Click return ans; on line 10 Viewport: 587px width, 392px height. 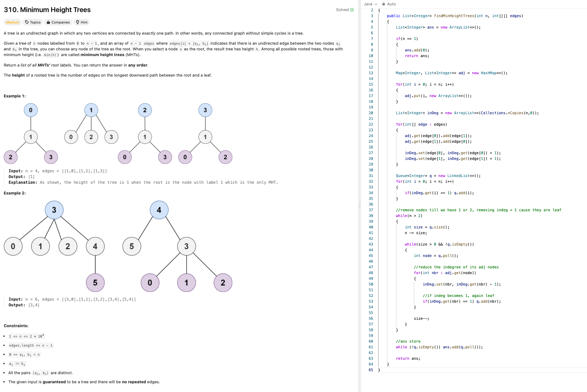417,56
